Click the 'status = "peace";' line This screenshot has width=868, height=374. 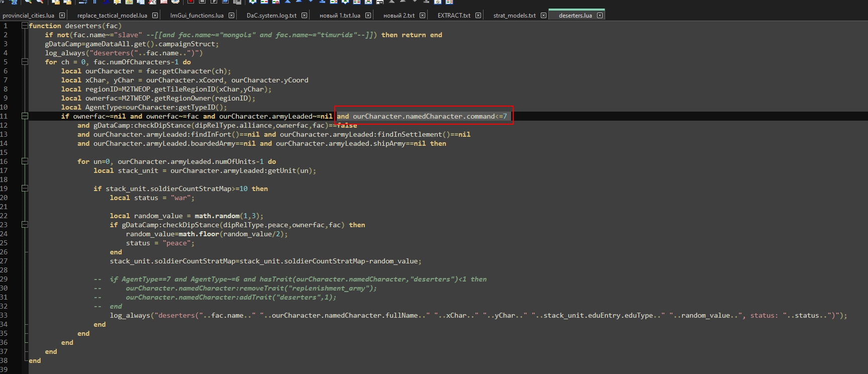point(160,243)
